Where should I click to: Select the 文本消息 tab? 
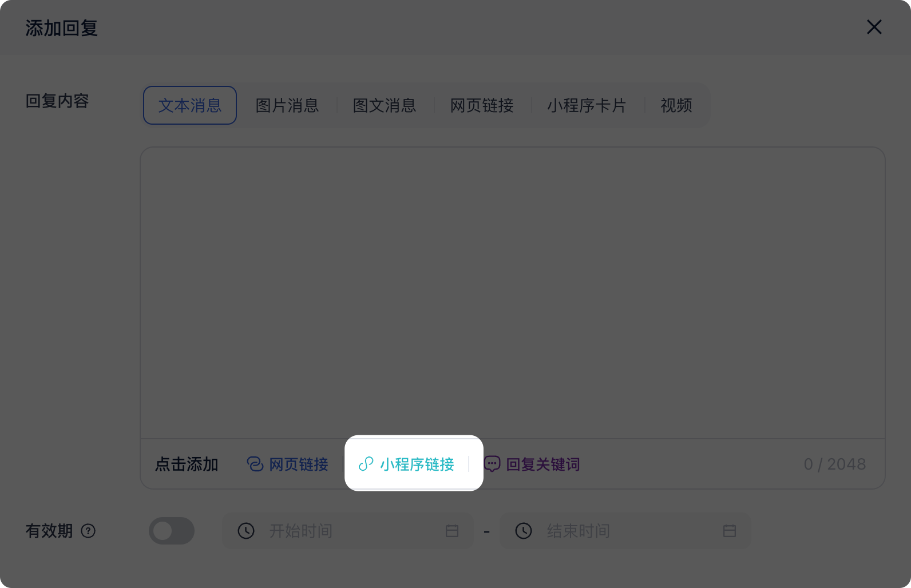190,105
